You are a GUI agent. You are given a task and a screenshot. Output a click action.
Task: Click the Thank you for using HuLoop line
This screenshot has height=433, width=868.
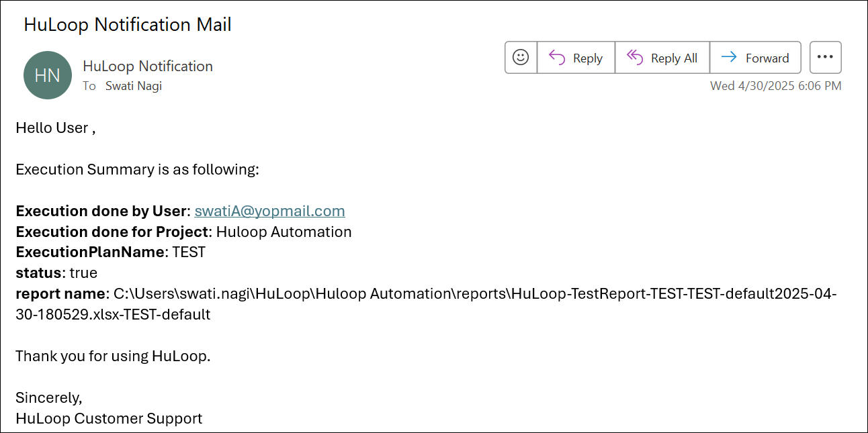click(x=113, y=356)
